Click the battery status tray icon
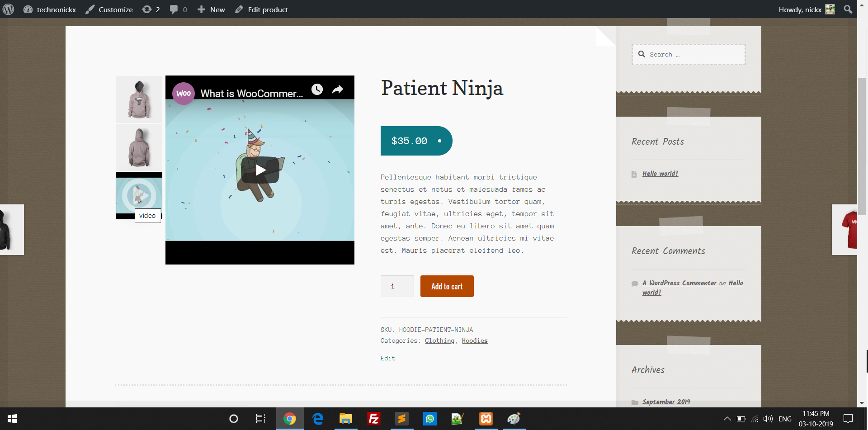The image size is (868, 430). [741, 419]
